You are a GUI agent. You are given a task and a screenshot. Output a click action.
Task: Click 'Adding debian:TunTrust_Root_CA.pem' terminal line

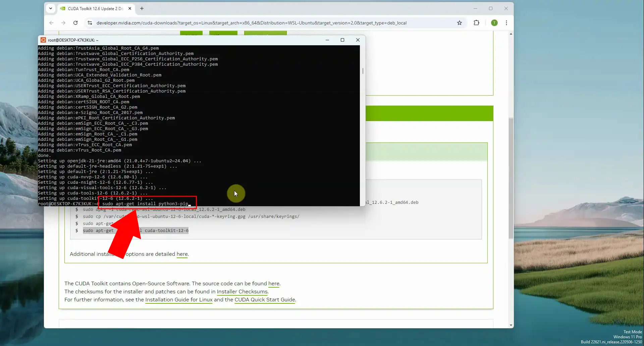pyautogui.click(x=84, y=70)
